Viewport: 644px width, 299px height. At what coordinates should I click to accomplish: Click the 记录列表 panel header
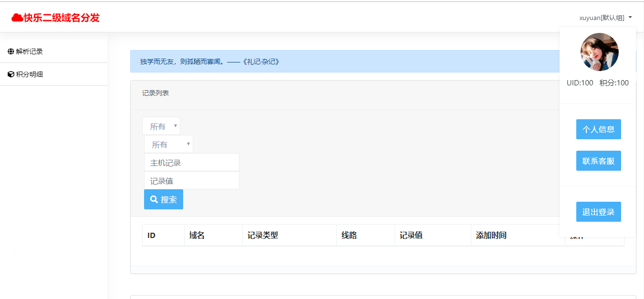coord(155,93)
